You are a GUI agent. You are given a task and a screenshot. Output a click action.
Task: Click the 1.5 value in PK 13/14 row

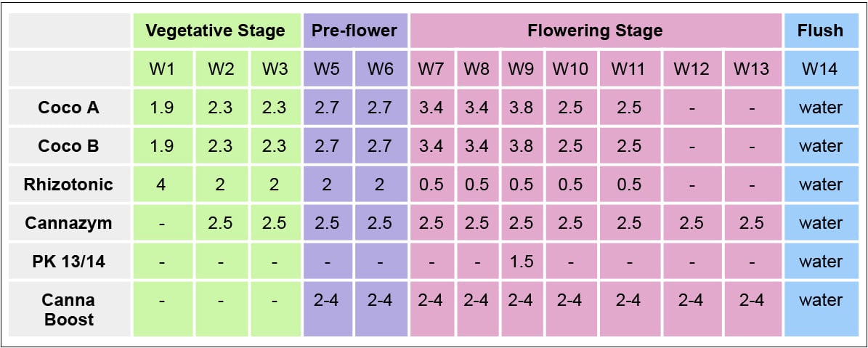pyautogui.click(x=521, y=262)
